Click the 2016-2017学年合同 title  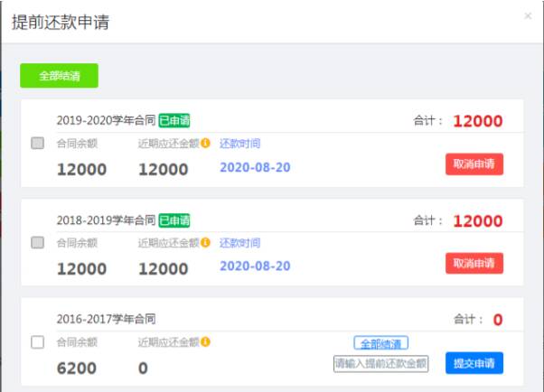[106, 319]
